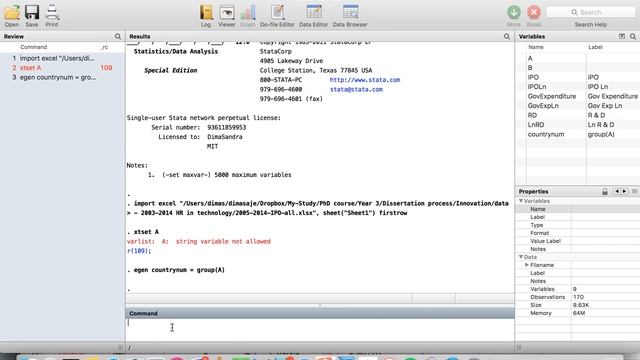
Task: Open the http://www.stata.com link
Action: click(365, 80)
